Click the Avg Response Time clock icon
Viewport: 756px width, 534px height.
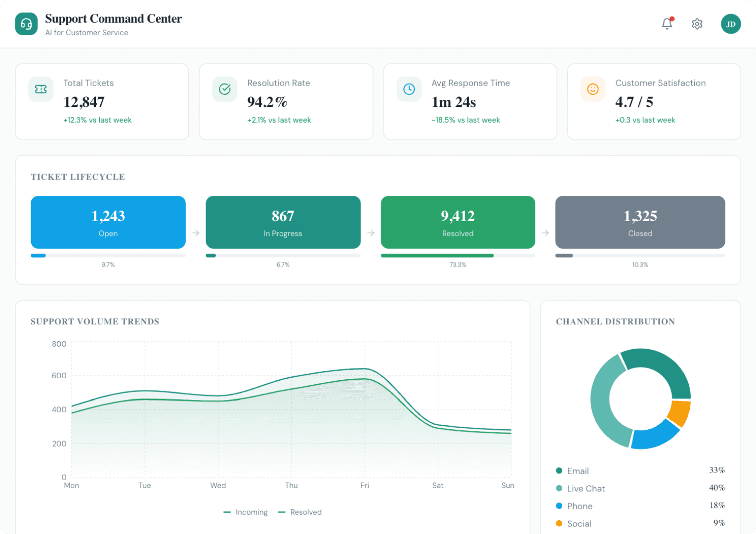click(409, 89)
